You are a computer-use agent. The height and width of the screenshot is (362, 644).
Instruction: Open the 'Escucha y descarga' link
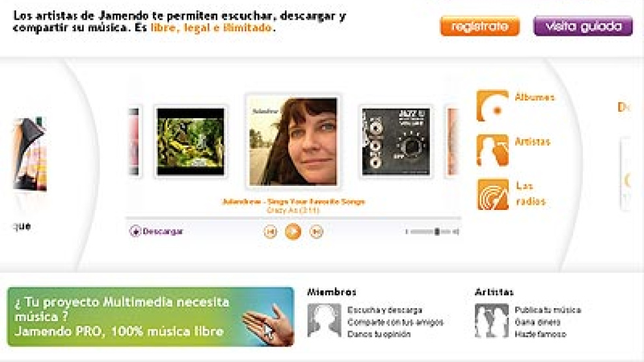coord(385,310)
